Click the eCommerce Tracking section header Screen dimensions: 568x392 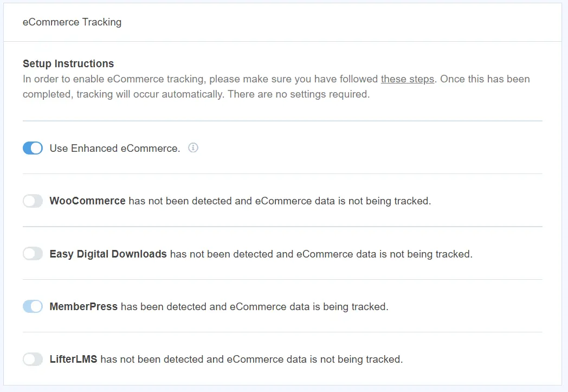pyautogui.click(x=72, y=22)
